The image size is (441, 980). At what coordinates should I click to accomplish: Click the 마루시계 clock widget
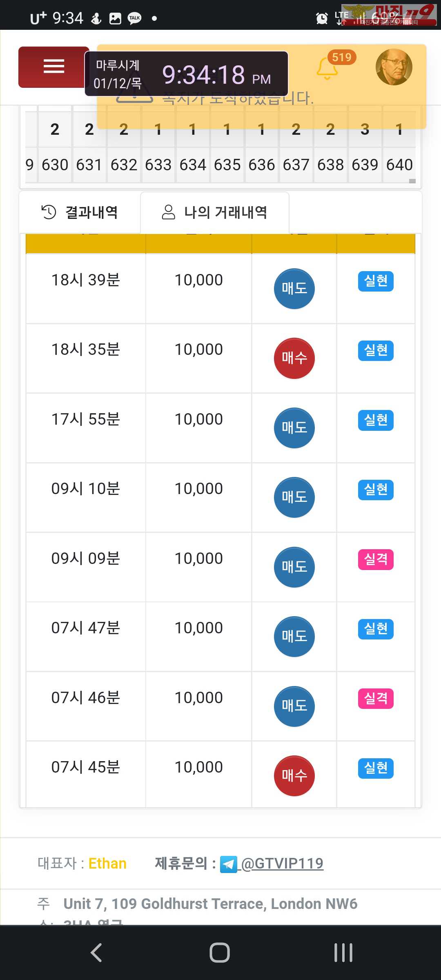pyautogui.click(x=186, y=74)
